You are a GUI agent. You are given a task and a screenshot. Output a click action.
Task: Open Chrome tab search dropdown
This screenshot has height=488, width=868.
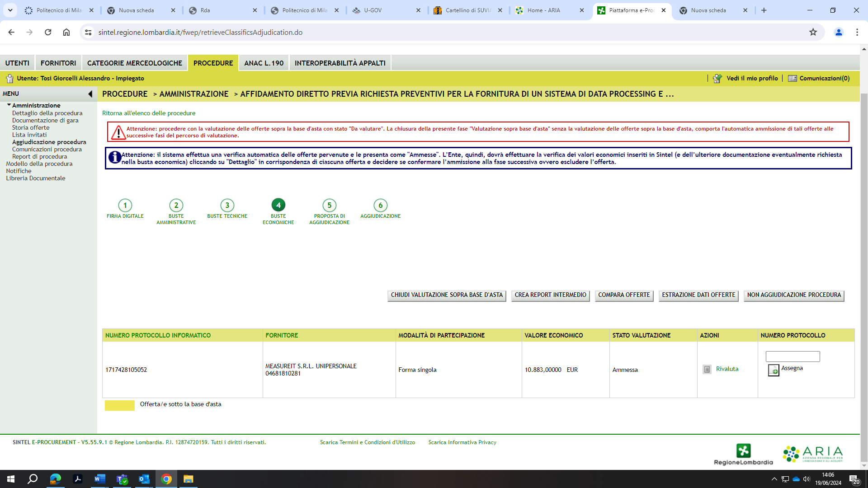(10, 10)
